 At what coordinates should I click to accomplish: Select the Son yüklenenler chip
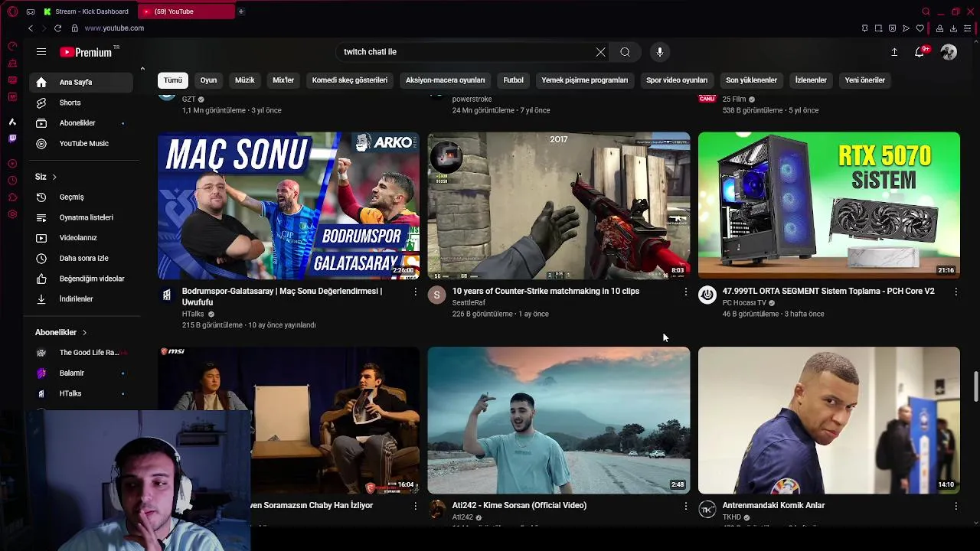coord(752,80)
